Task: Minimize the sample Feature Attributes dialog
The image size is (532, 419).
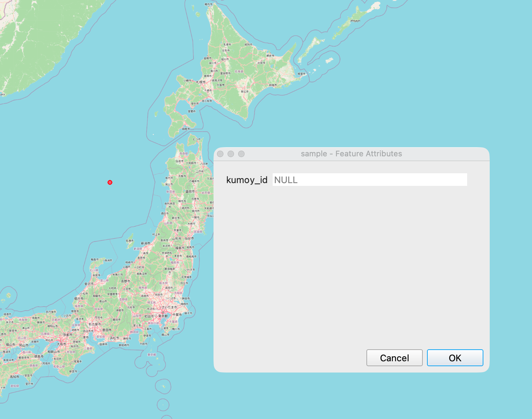Action: [x=231, y=154]
